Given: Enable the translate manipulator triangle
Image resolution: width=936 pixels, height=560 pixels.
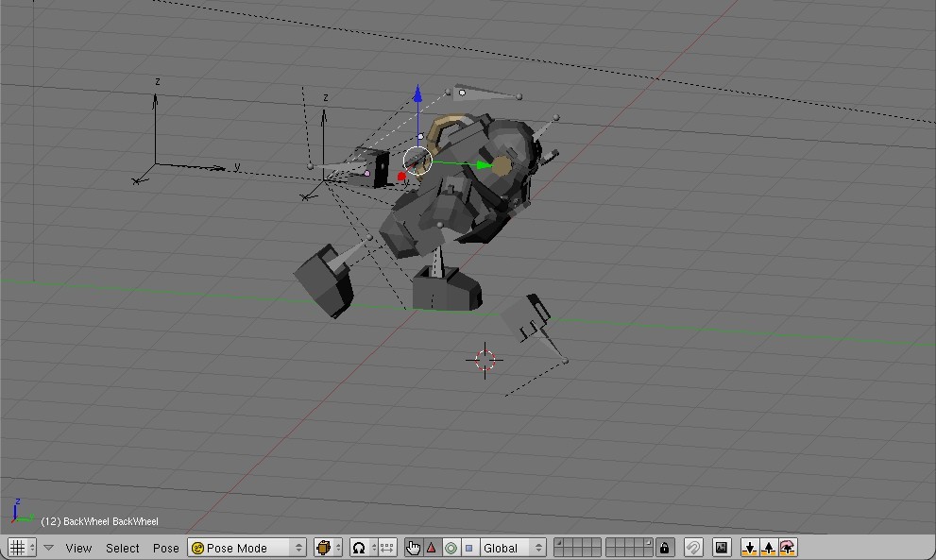Looking at the screenshot, I should coord(432,548).
